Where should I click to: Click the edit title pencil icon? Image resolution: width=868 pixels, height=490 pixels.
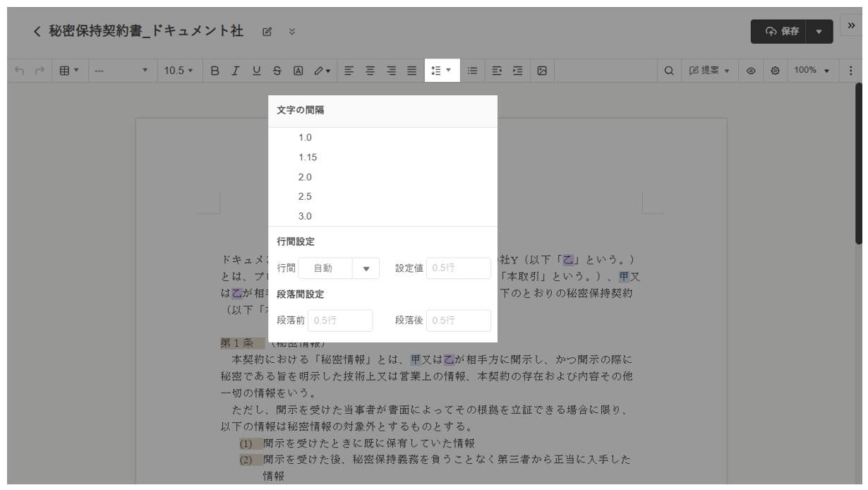click(x=267, y=32)
